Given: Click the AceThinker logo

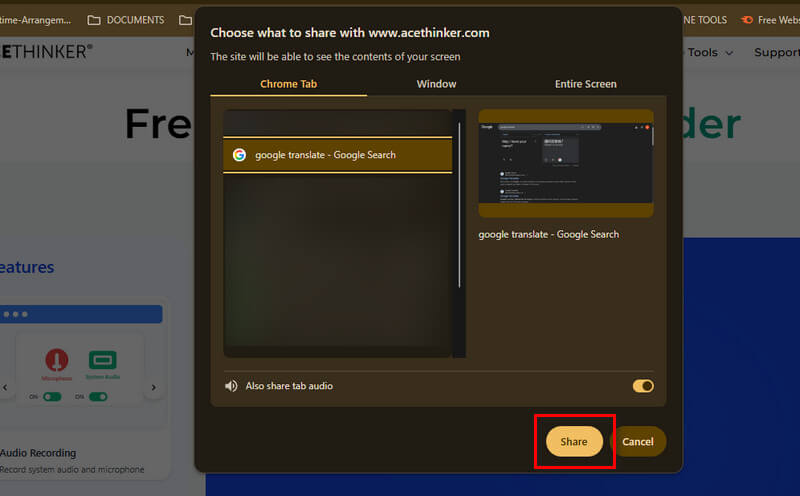Looking at the screenshot, I should (x=46, y=52).
